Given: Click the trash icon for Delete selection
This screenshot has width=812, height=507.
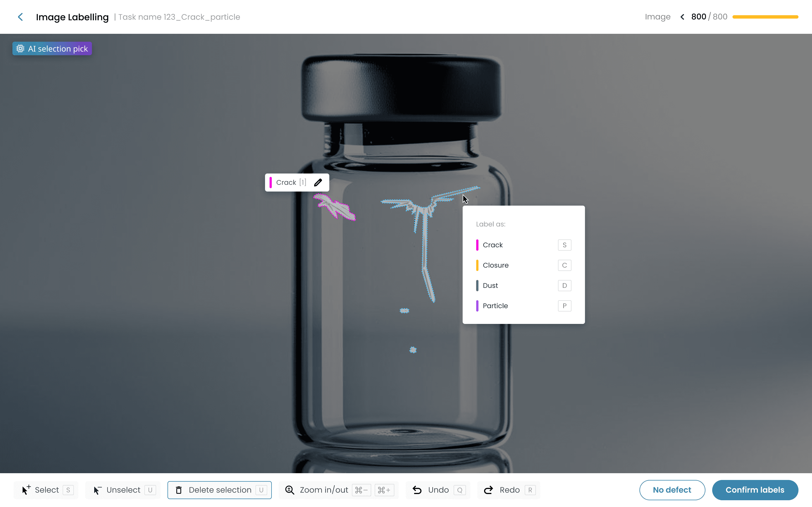Looking at the screenshot, I should click(x=179, y=490).
